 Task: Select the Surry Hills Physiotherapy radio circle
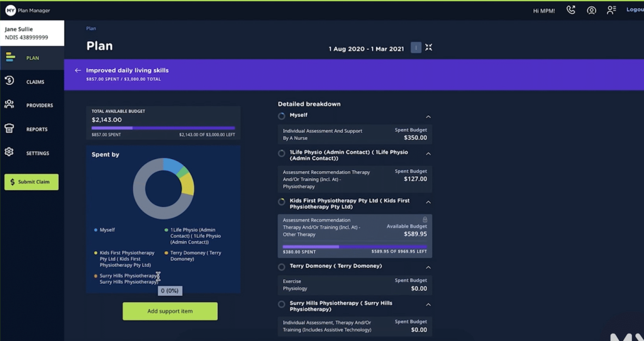282,305
